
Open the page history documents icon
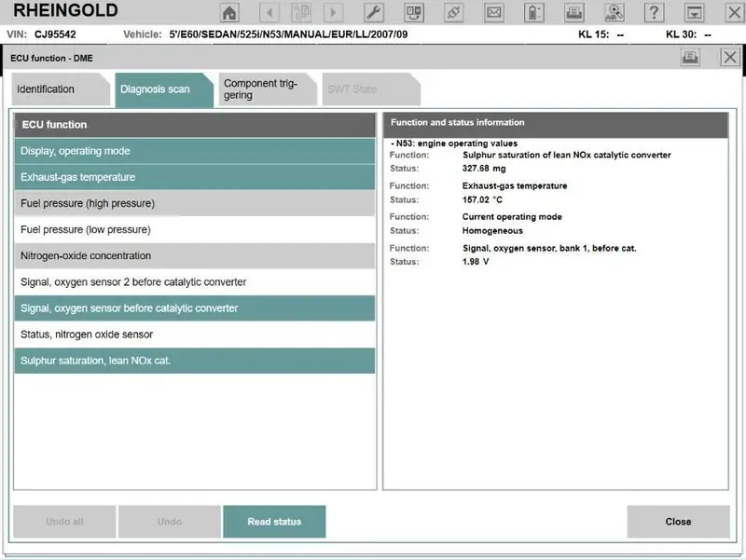tap(301, 12)
